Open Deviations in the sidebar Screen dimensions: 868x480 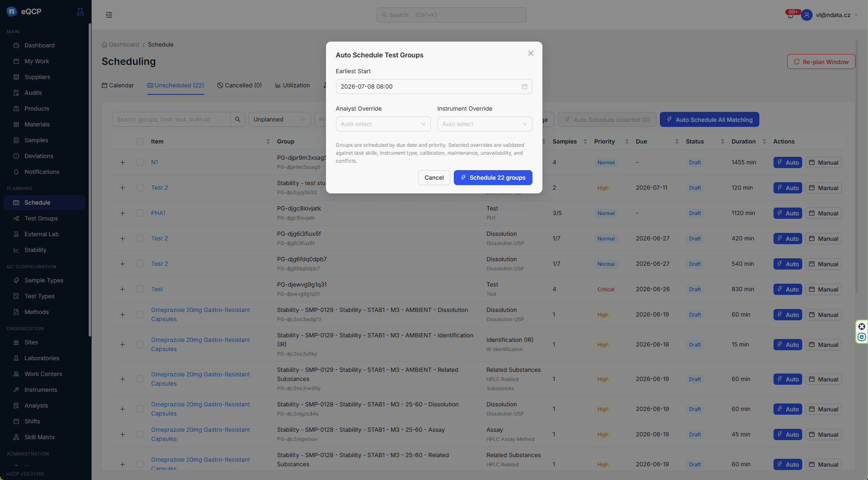[39, 156]
